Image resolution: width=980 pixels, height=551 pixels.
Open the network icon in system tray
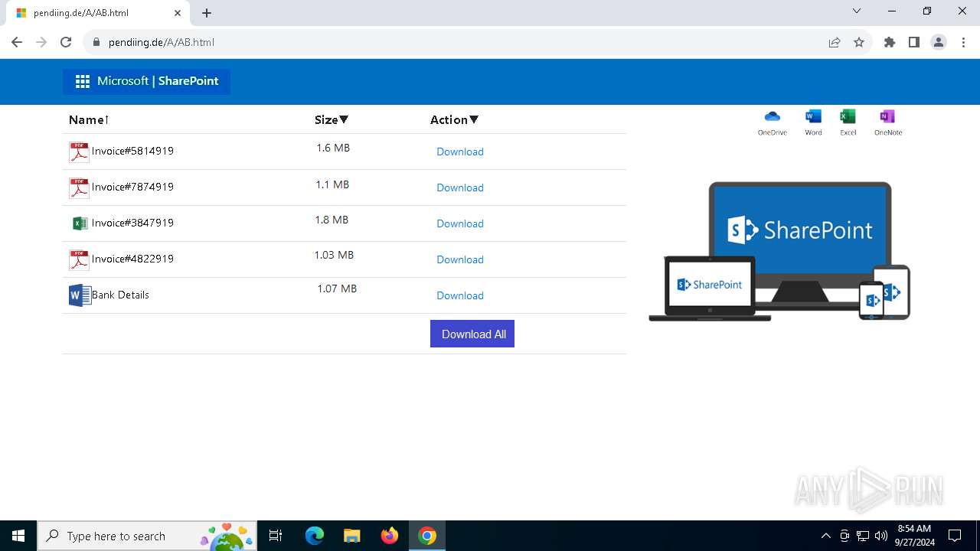coord(863,536)
